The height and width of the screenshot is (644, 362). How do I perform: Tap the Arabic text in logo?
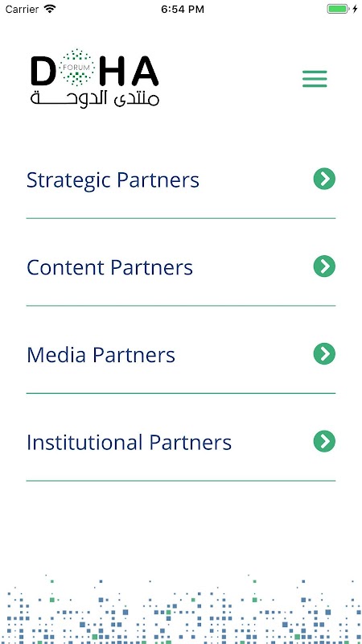pos(95,99)
